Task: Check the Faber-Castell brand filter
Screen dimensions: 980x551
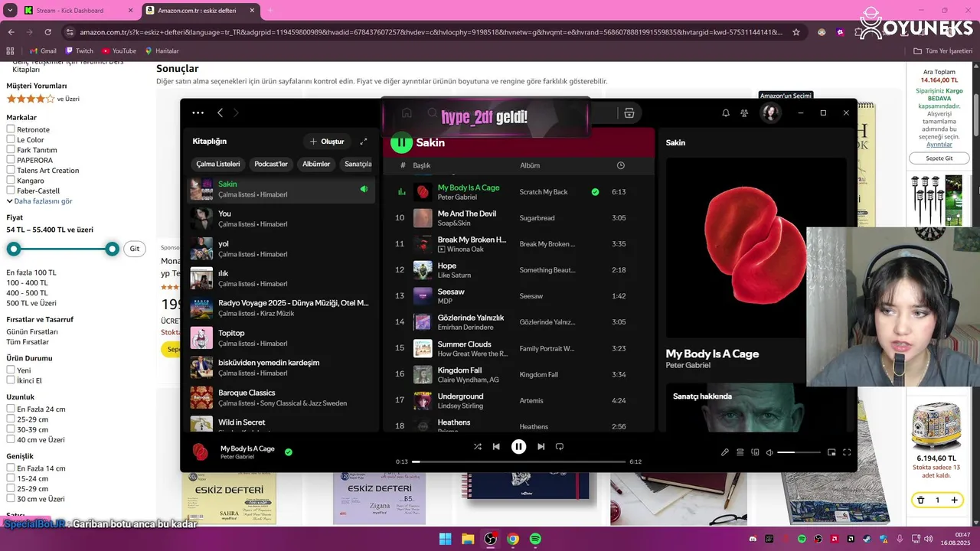Action: pos(11,191)
